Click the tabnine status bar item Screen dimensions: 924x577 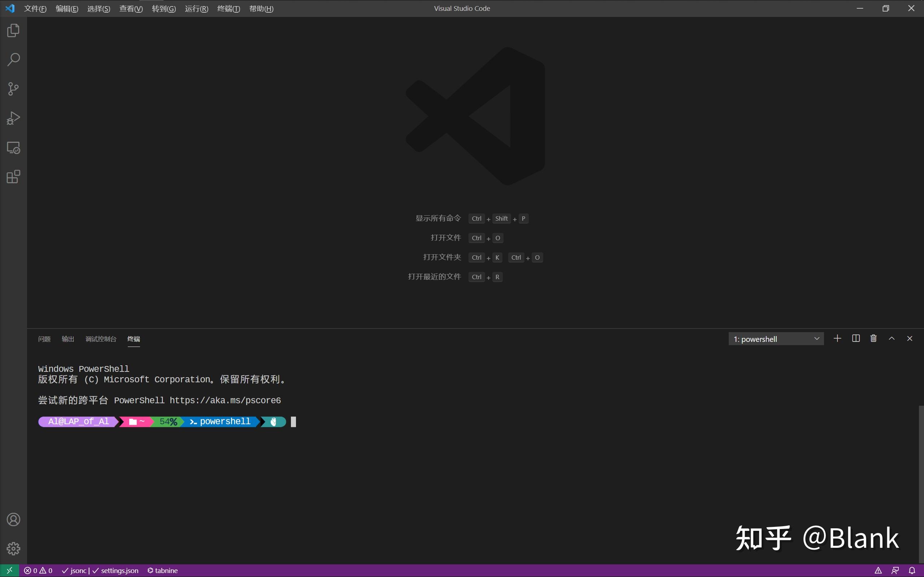pos(163,571)
